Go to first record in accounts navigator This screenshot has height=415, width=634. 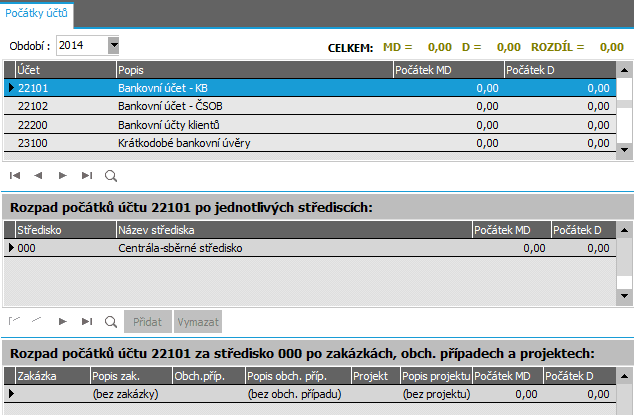pos(15,175)
